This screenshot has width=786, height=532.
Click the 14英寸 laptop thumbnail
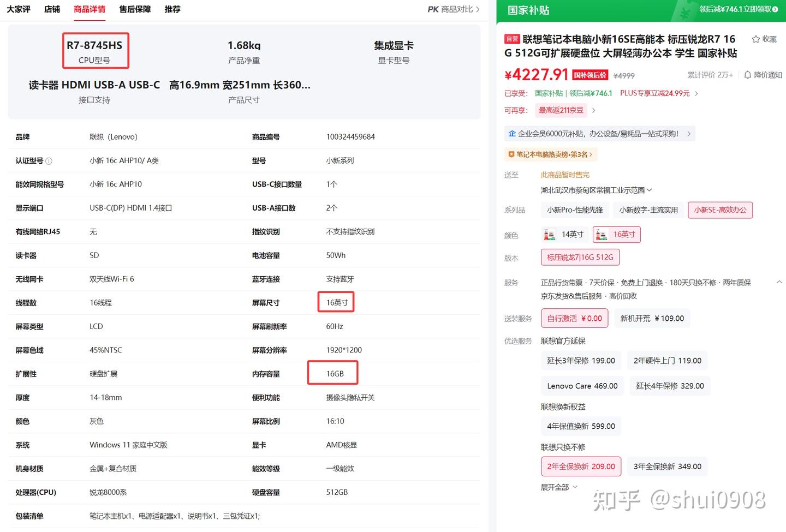point(549,235)
